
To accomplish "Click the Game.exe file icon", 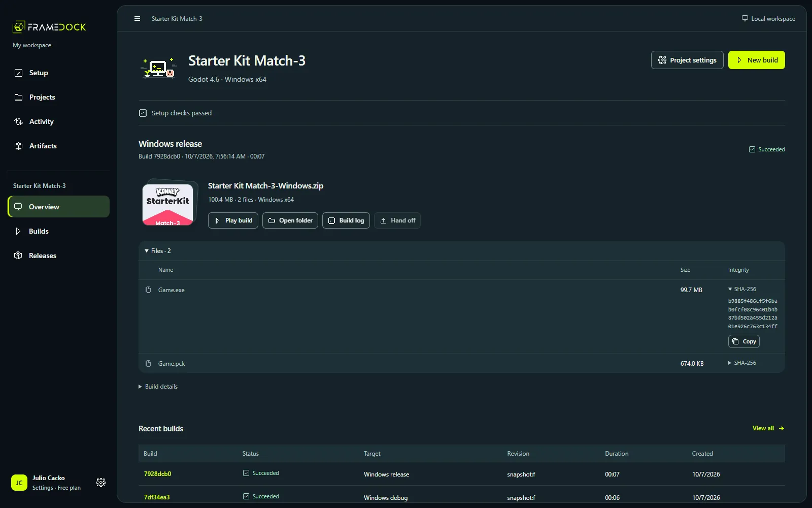I will coord(148,290).
